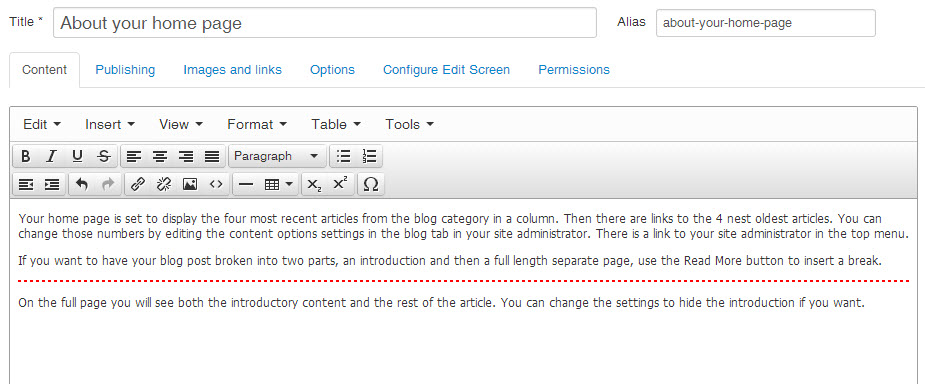Open the Tools menu
Screen dimensions: 925x384
[409, 124]
